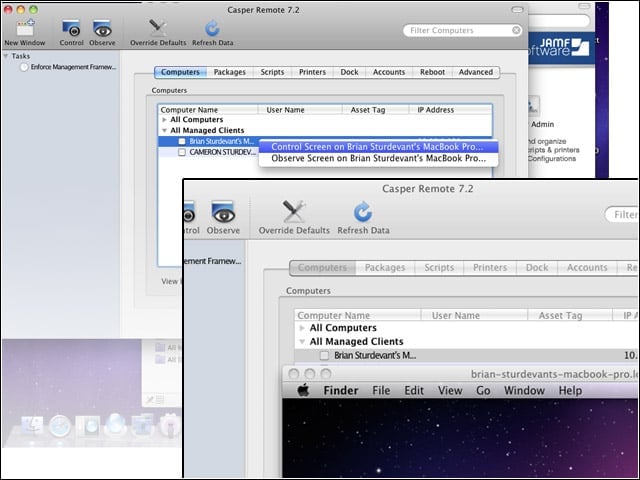640x480 pixels.
Task: Click Observe eye icon in back window toolbar
Action: click(x=102, y=28)
